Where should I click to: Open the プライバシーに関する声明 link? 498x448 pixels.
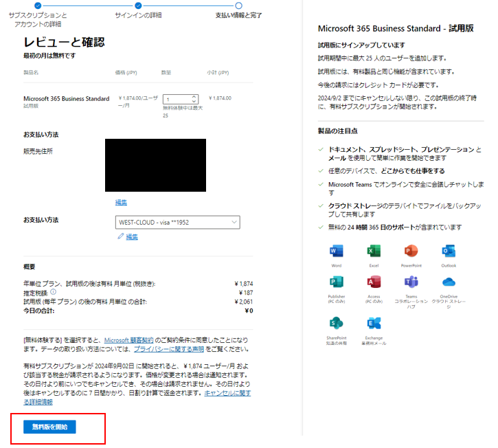(169, 349)
